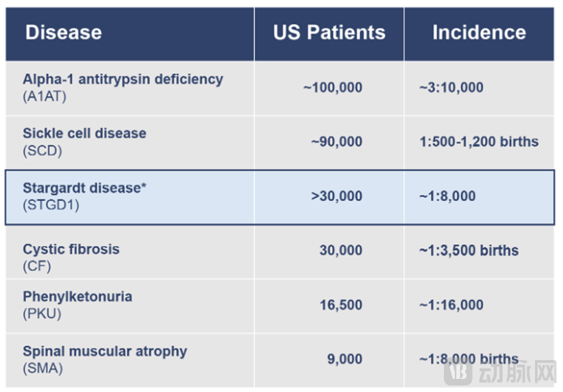This screenshot has height=392, width=563.
Task: Select the Spinal muscular atrophy entry
Action: click(105, 352)
